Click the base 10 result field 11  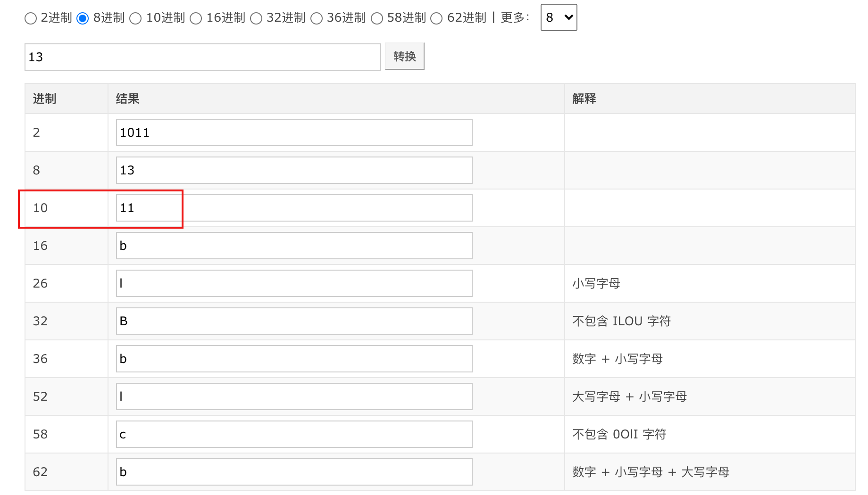(x=294, y=208)
